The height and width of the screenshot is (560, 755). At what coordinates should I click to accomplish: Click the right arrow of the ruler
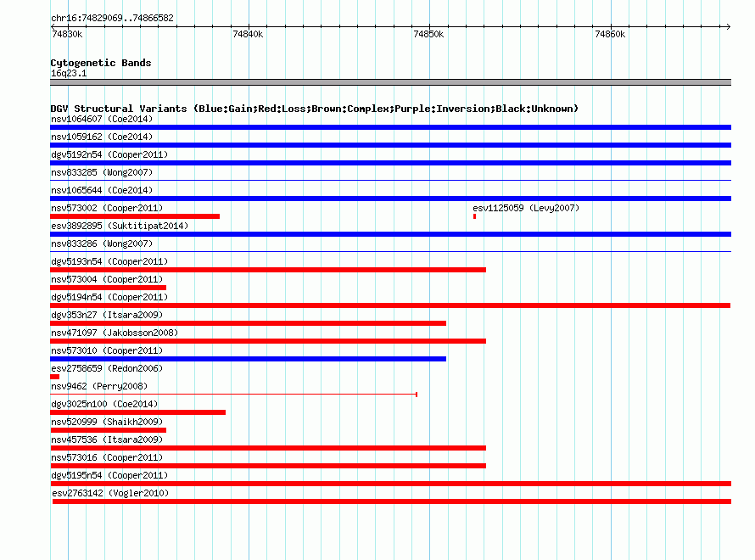(x=728, y=26)
